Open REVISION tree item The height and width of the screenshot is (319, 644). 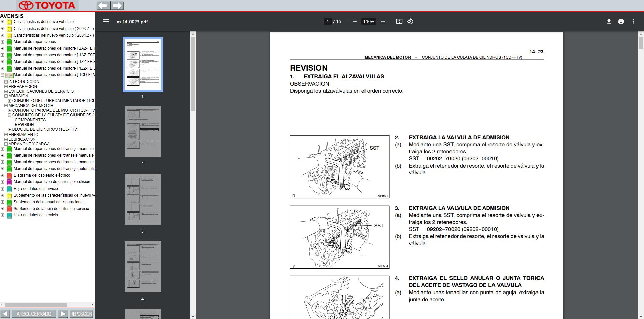24,124
